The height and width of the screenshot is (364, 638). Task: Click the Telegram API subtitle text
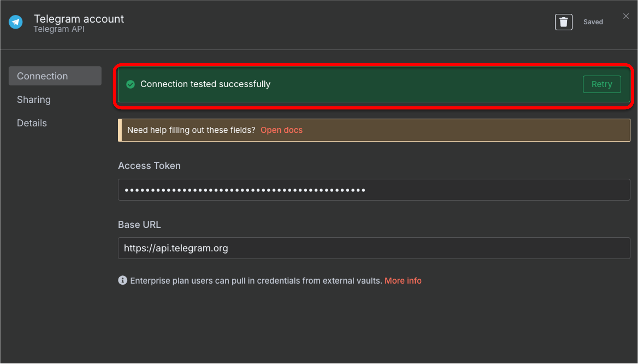tap(59, 29)
